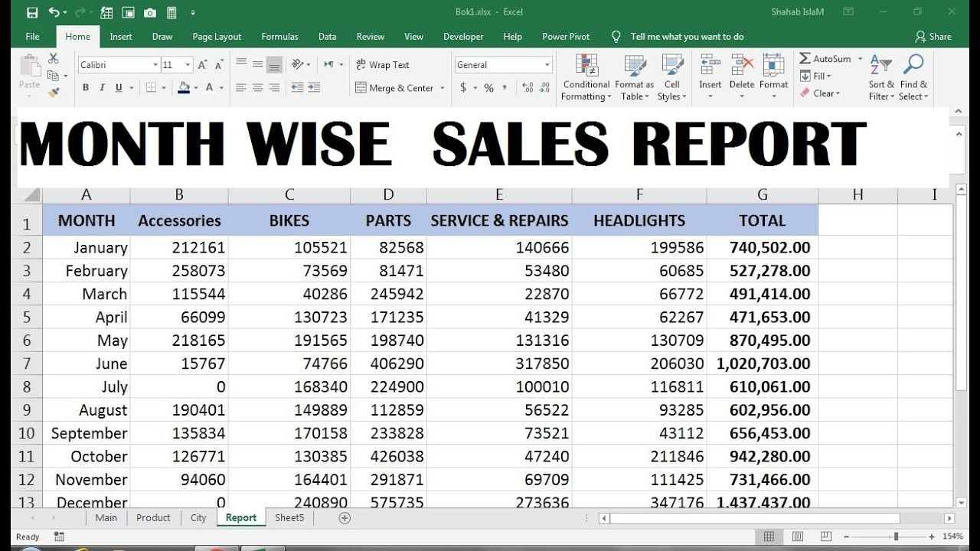Toggle Bottom Align
Viewport: 980px width, 551px height.
click(274, 65)
